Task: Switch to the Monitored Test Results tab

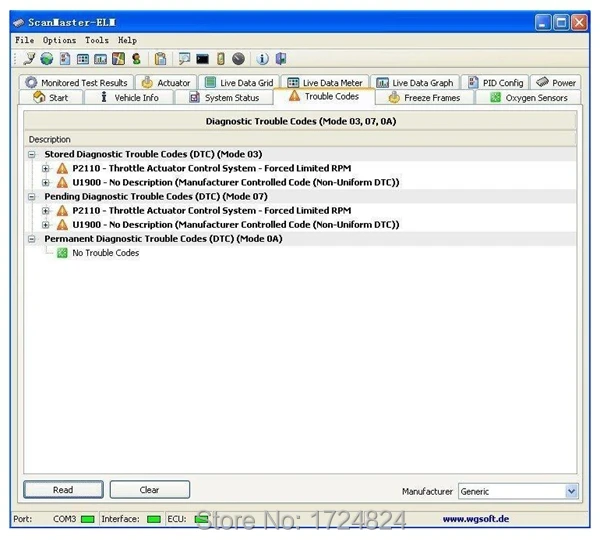Action: 76,83
